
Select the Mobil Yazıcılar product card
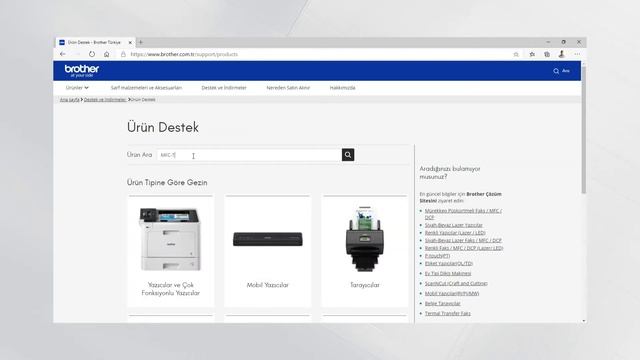(267, 251)
